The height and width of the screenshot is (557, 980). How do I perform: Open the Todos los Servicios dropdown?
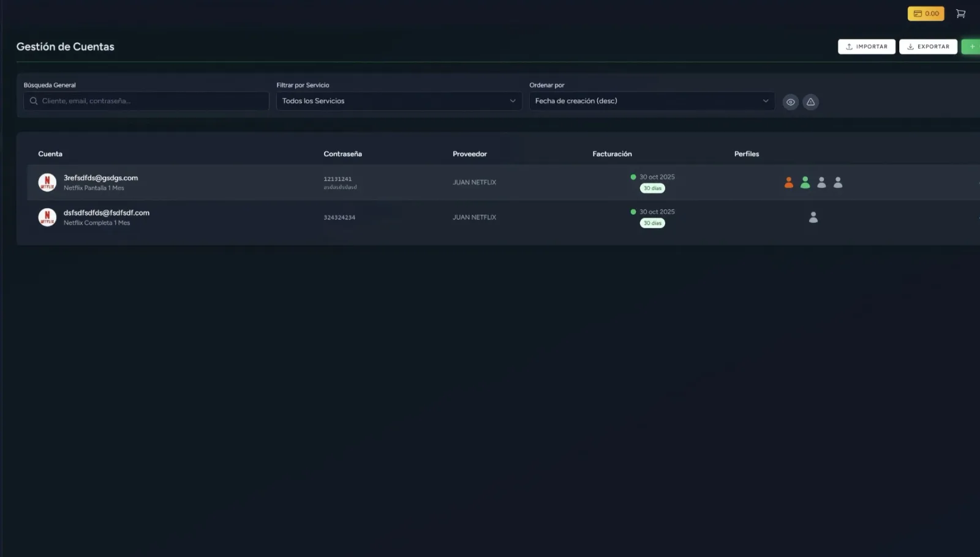tap(399, 101)
